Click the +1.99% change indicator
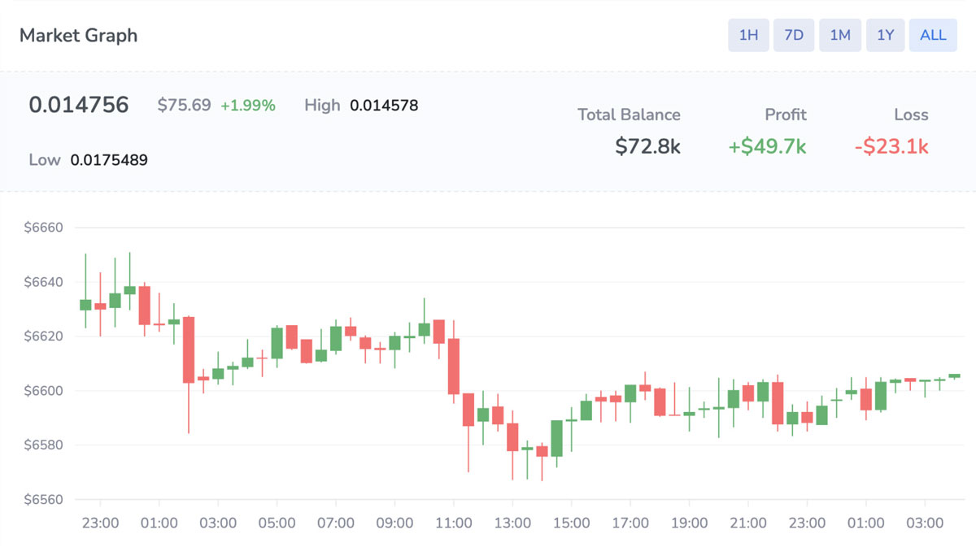976x560 pixels. [x=248, y=105]
